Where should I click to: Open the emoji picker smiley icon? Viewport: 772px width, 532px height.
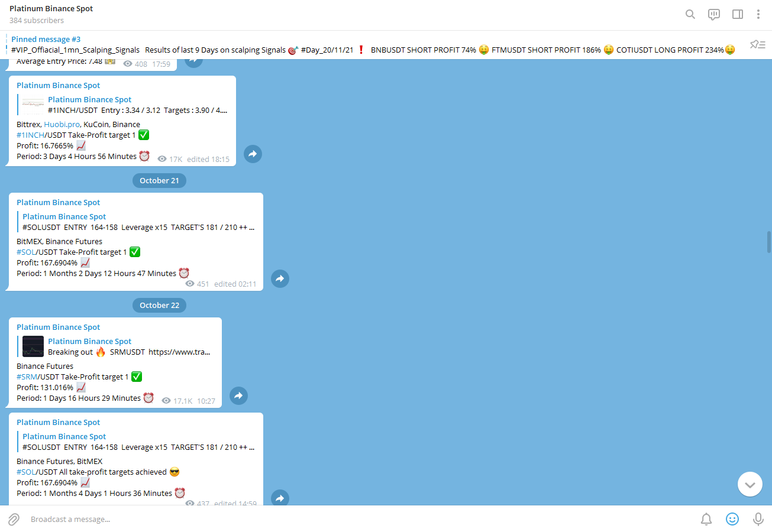click(x=732, y=519)
